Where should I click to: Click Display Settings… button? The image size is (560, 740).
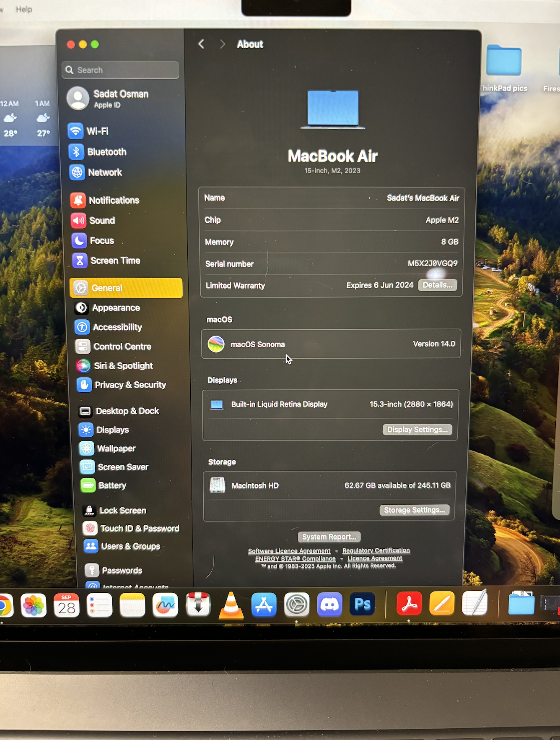click(x=417, y=430)
